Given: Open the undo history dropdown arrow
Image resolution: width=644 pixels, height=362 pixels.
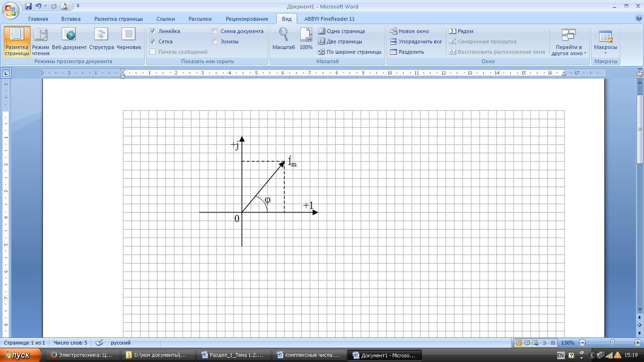Looking at the screenshot, I should tap(45, 7).
